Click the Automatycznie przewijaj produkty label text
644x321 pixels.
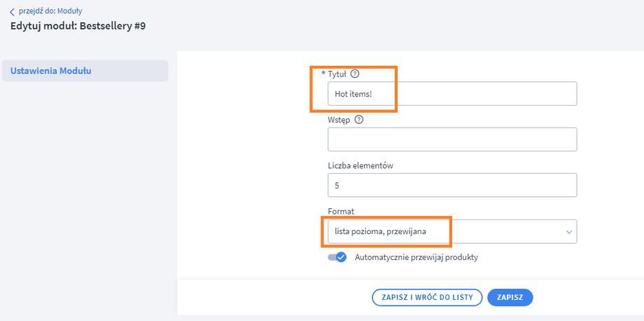pos(416,257)
